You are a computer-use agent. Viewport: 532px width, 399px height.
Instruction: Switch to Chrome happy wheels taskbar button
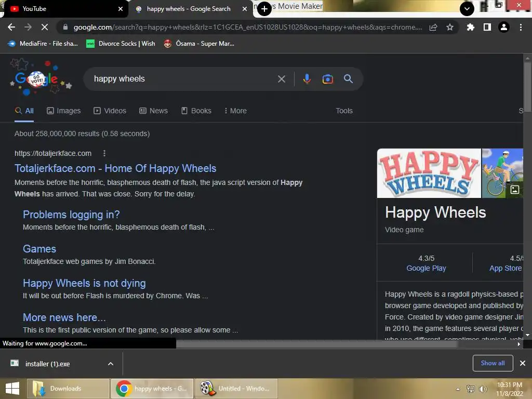pyautogui.click(x=152, y=389)
